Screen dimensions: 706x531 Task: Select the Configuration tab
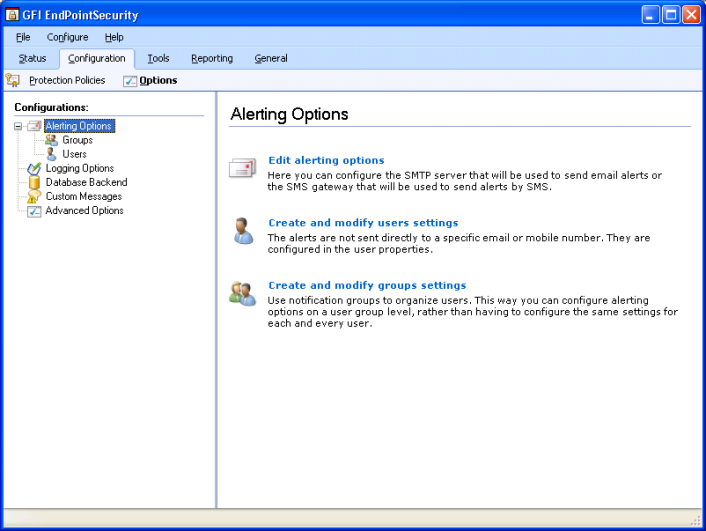pyautogui.click(x=97, y=59)
